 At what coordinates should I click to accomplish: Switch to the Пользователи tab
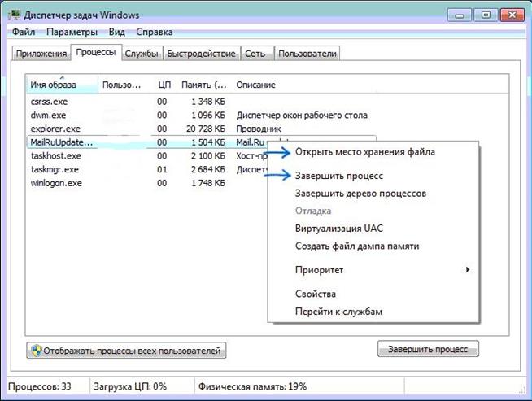coord(307,54)
